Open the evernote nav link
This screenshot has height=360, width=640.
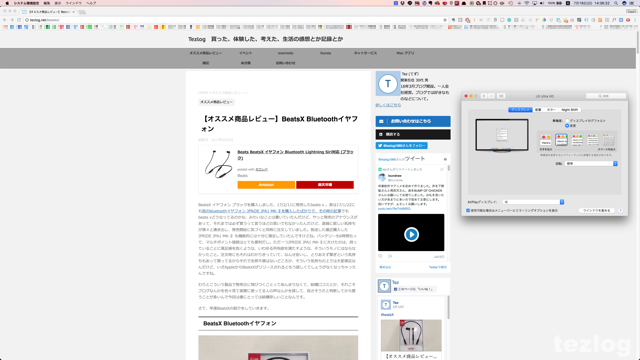coord(285,53)
